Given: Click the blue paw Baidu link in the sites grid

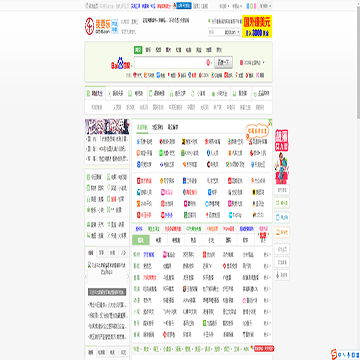Looking at the screenshot, I should [145, 142].
